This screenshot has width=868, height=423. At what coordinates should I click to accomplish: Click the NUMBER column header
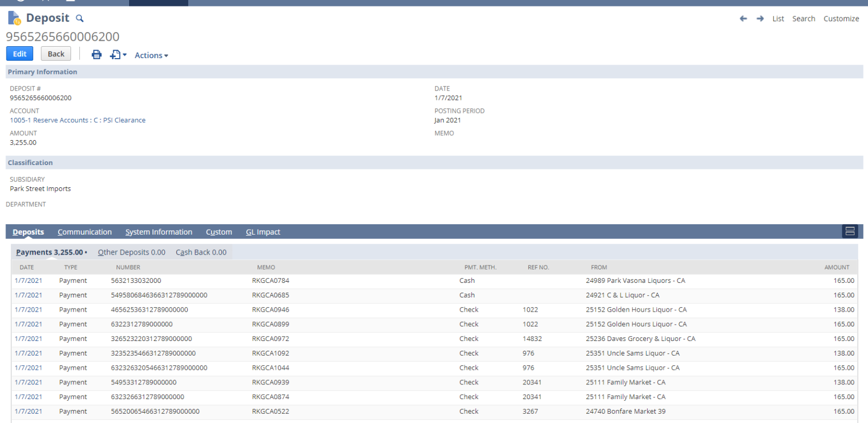[128, 267]
